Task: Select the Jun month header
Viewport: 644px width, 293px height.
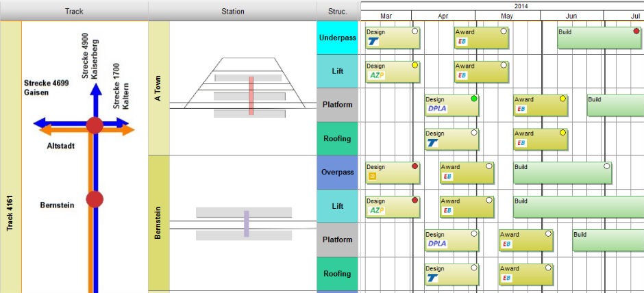Action: coord(571,16)
